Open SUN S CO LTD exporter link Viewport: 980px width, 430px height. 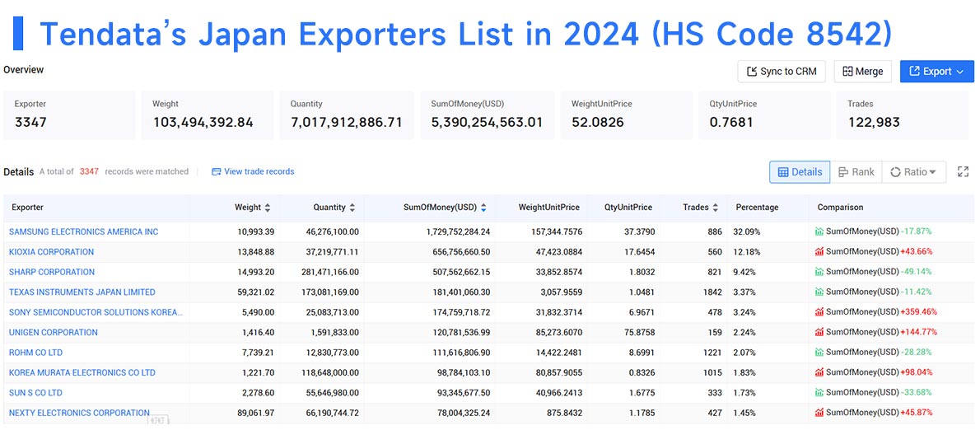tap(35, 392)
